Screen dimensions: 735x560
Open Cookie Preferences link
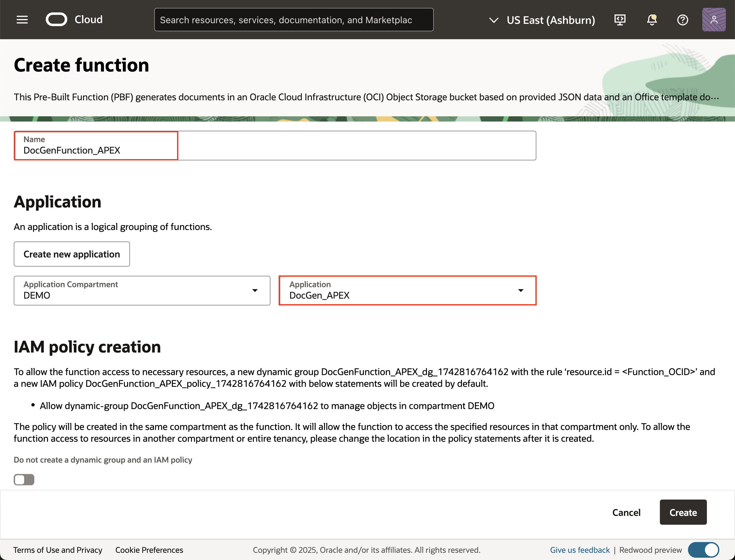coord(149,550)
